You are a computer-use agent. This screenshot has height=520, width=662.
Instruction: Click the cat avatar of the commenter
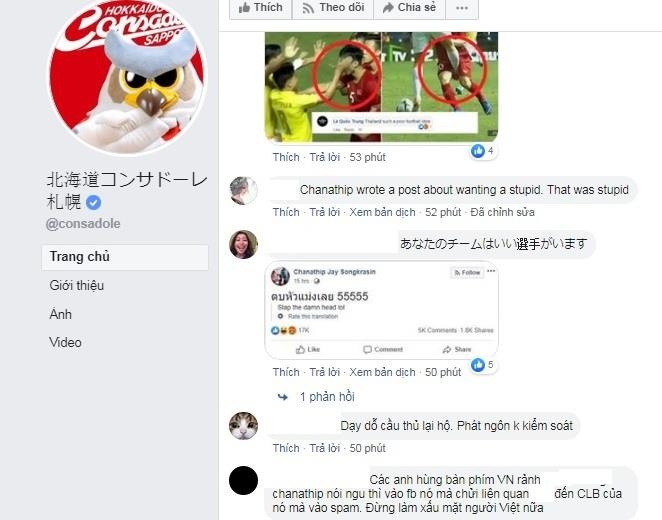[x=243, y=426]
